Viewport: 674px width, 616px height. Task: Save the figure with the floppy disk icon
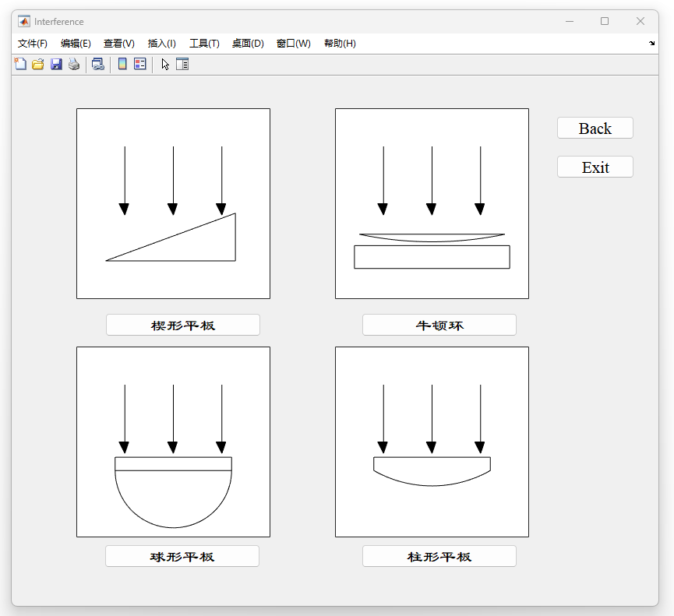tap(56, 65)
